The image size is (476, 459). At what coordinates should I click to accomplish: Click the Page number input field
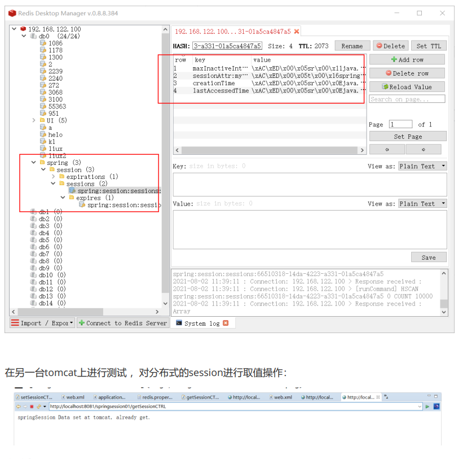(x=400, y=124)
